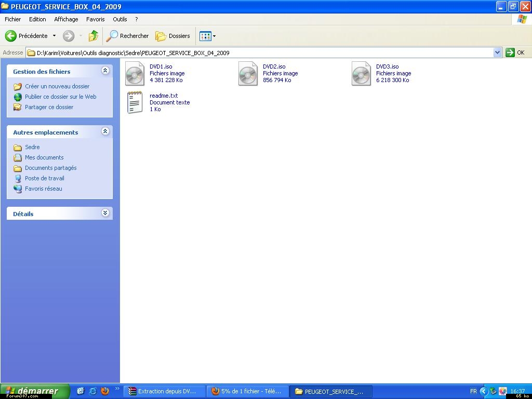Click the Mes documents icon
The width and height of the screenshot is (532, 399).
(18, 158)
